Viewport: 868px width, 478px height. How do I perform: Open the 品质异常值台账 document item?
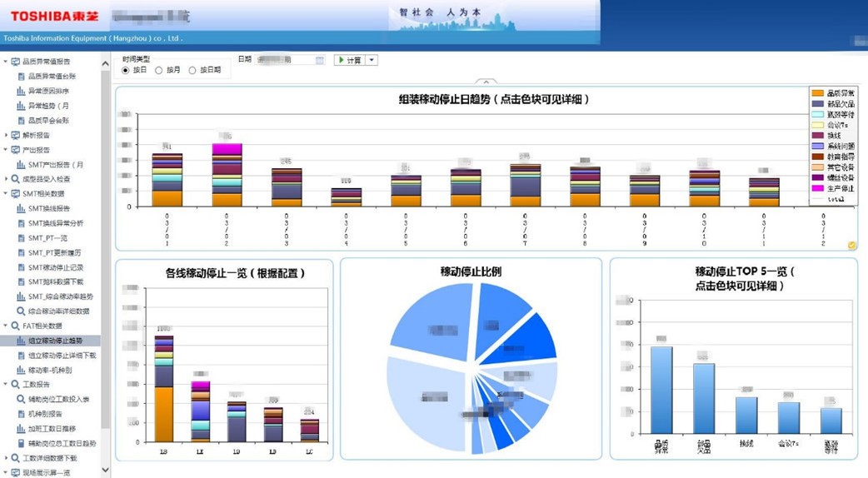point(50,76)
